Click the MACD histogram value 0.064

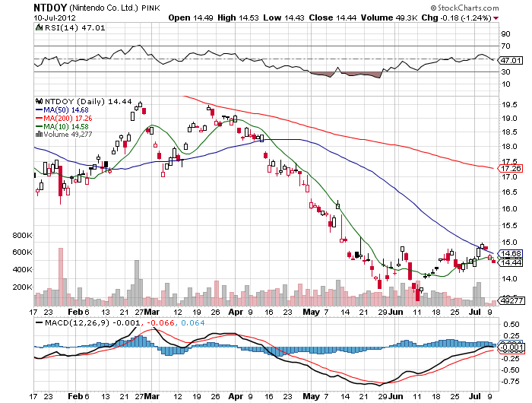tap(193, 322)
